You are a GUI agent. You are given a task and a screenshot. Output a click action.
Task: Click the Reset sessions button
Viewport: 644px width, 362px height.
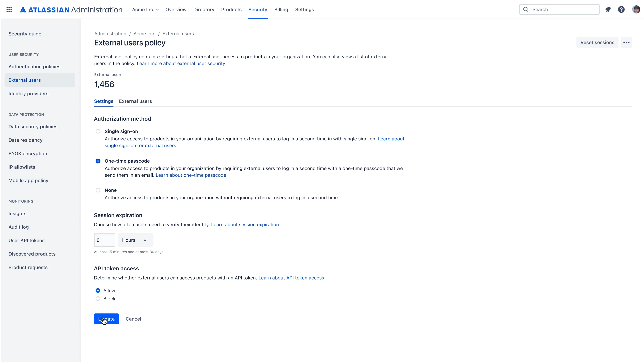597,42
